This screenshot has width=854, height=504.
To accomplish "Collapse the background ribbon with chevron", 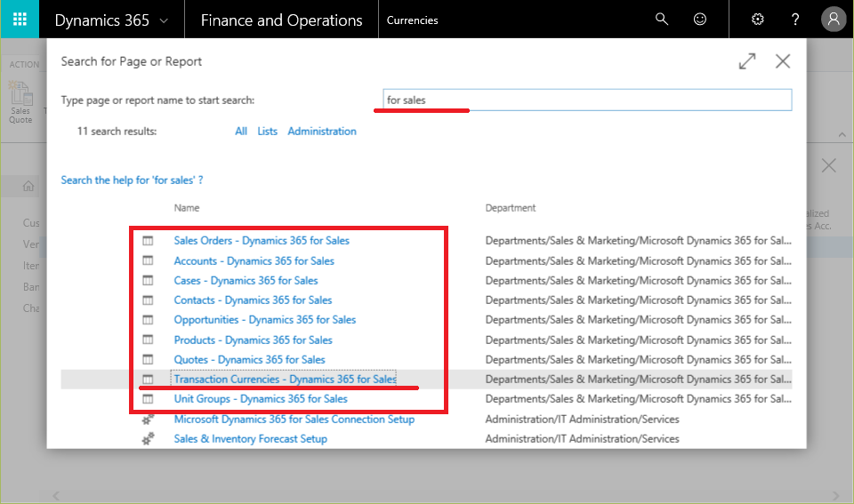I will coord(842,134).
